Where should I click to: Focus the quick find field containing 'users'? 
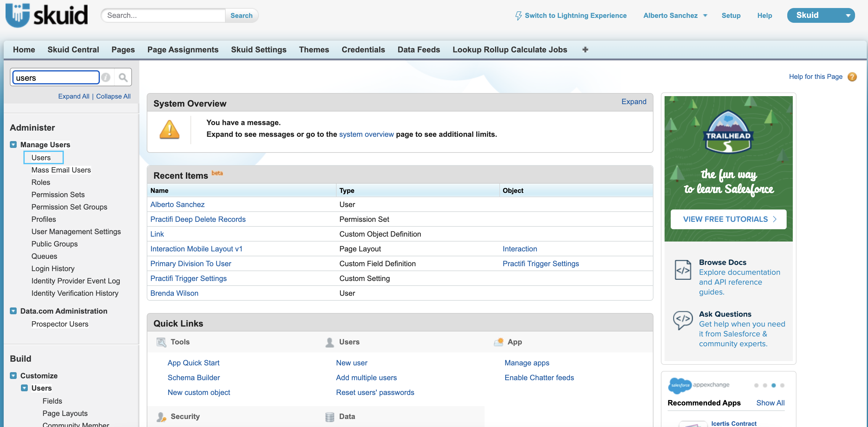[x=56, y=78]
